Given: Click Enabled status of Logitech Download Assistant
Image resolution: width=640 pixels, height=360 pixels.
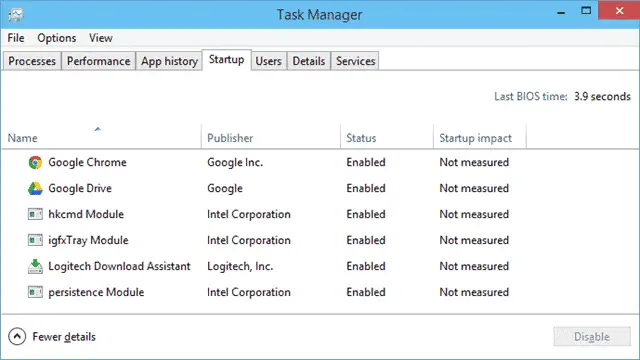Looking at the screenshot, I should tap(366, 266).
